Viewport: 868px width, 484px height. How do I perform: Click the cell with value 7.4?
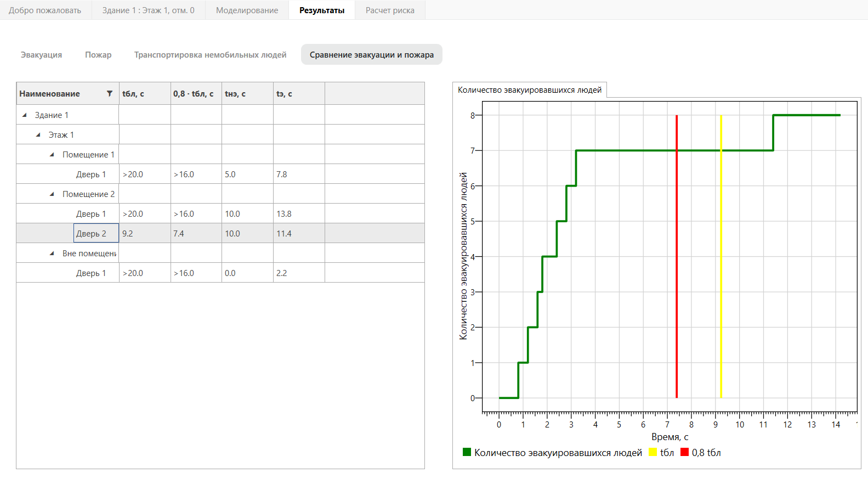[x=196, y=234]
